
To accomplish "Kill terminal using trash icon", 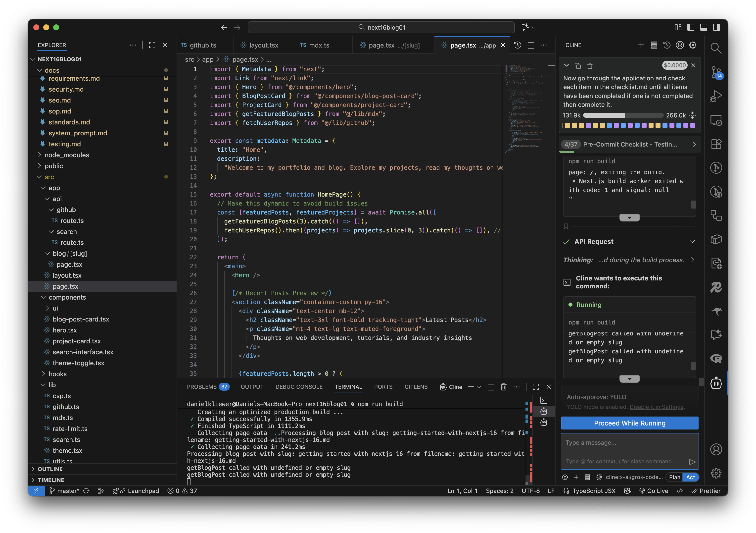I will [503, 387].
